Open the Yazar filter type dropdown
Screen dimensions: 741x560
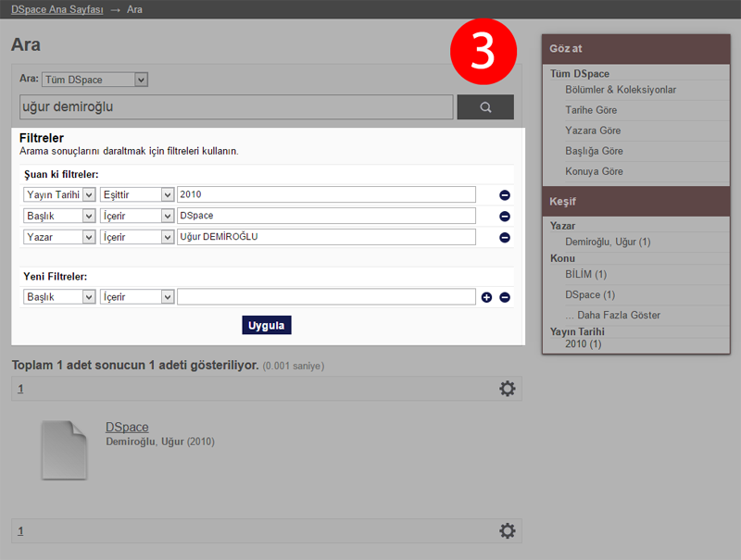[59, 237]
